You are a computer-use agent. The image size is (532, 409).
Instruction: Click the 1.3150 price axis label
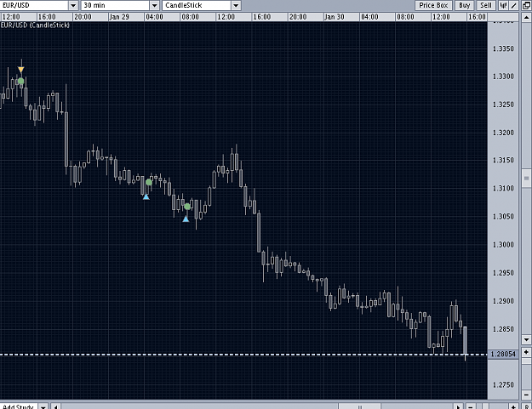click(x=503, y=160)
